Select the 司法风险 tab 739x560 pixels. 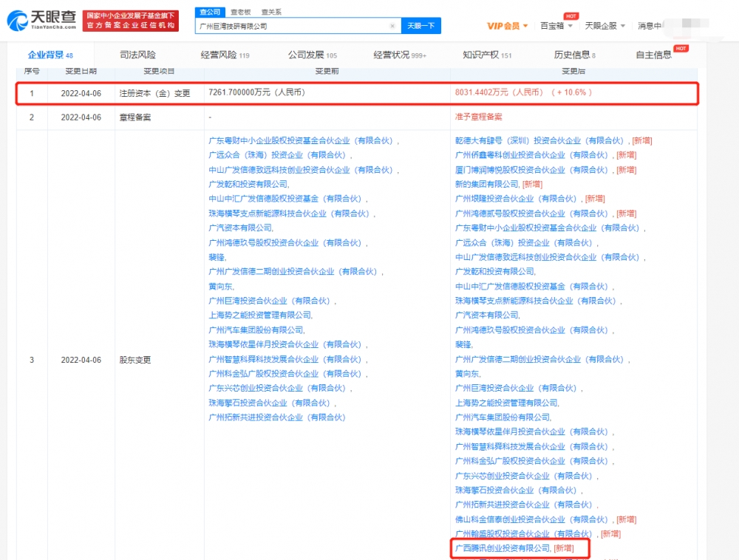tap(137, 55)
